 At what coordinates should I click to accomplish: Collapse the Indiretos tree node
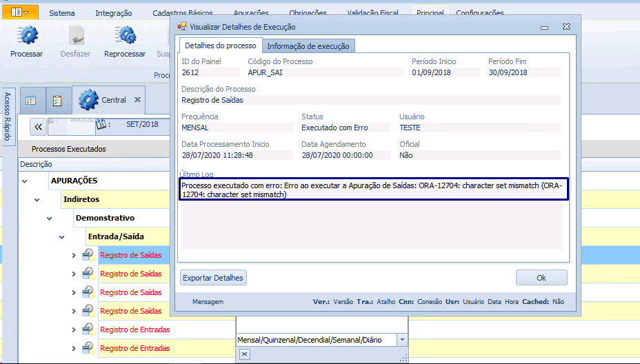(x=37, y=199)
